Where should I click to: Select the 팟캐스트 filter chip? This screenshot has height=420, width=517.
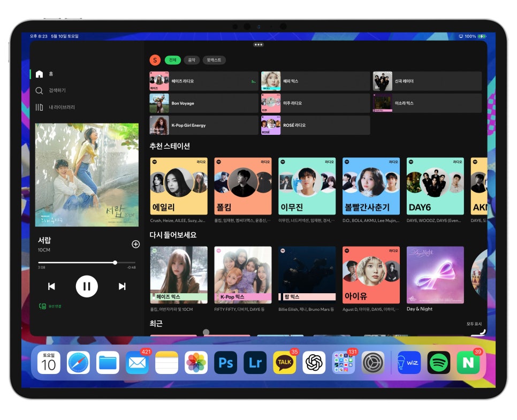[x=214, y=60]
